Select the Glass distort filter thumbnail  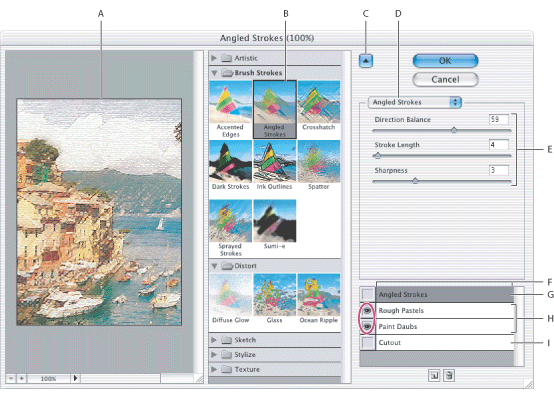275,295
